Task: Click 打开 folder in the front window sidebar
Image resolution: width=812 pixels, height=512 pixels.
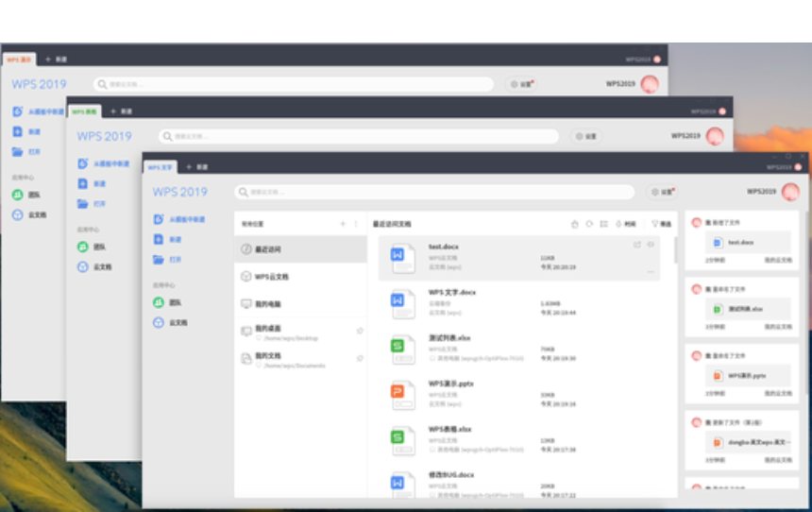Action: point(167,260)
